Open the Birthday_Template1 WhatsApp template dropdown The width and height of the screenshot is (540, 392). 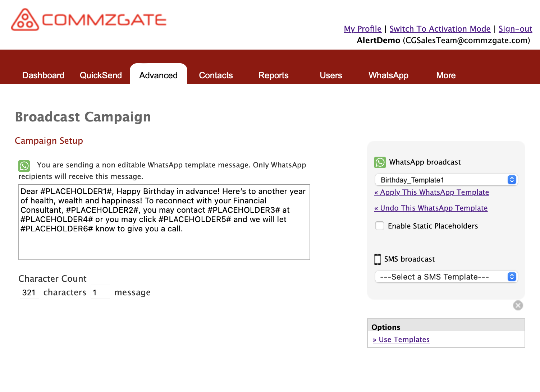[x=446, y=180]
